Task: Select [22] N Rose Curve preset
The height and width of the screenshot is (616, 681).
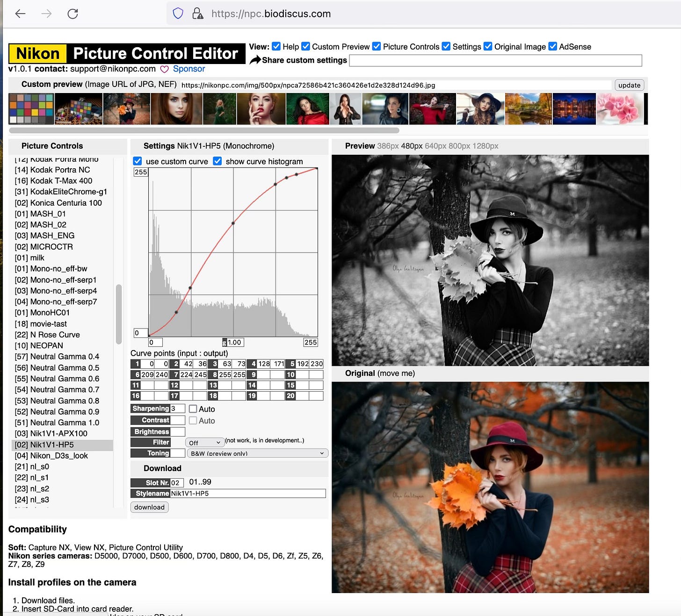Action: 47,335
